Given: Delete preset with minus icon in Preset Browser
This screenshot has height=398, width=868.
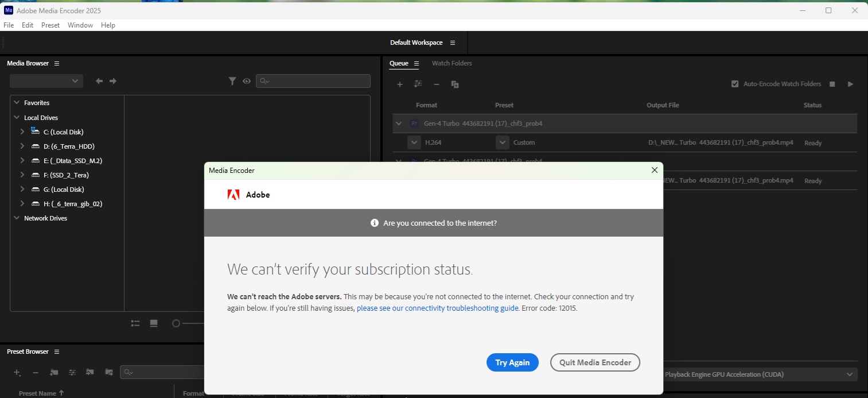Looking at the screenshot, I should [x=36, y=372].
